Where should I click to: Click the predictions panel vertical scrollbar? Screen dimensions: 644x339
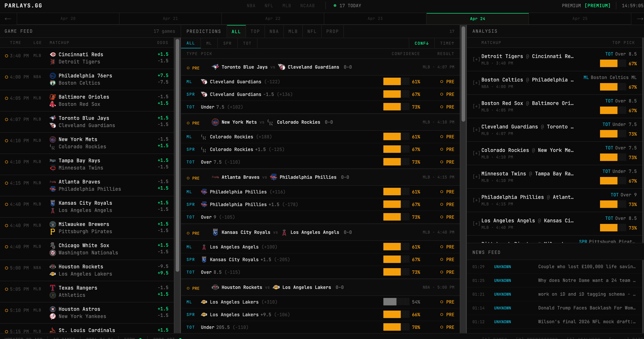pos(463,74)
